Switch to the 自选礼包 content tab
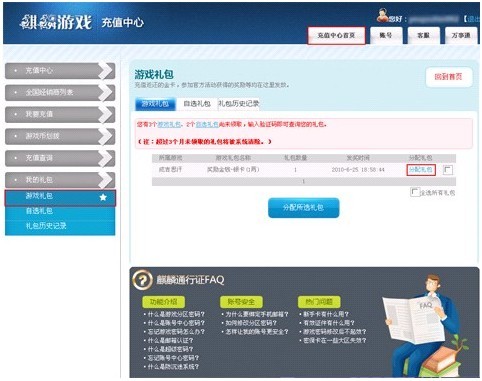The image size is (482, 381). [197, 104]
